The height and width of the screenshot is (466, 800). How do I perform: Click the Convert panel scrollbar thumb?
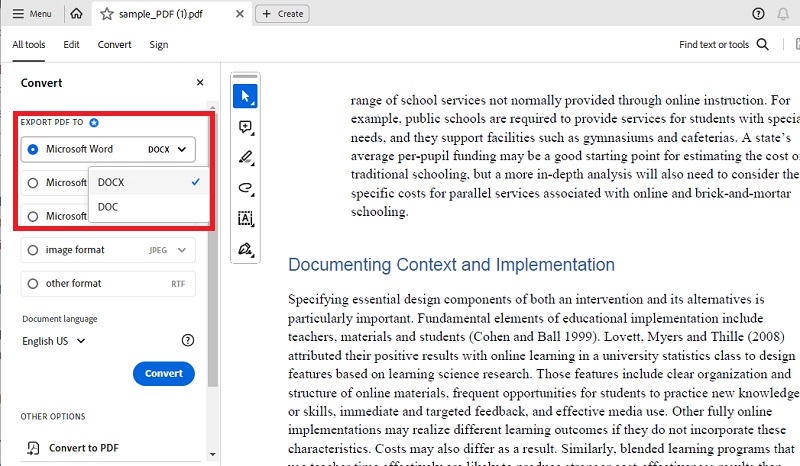coord(213,250)
